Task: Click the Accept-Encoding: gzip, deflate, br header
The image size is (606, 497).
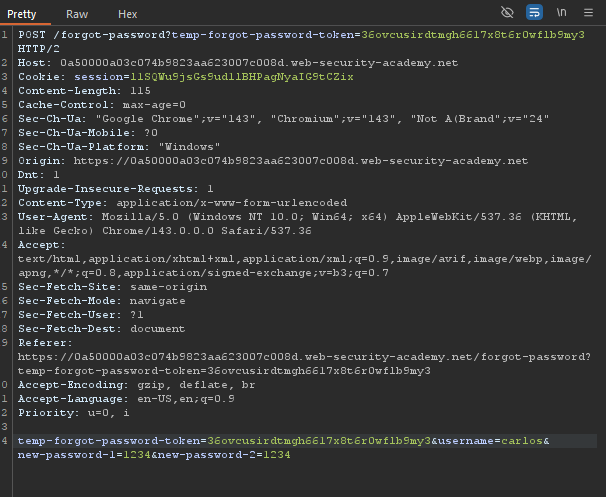Action: pyautogui.click(x=136, y=385)
